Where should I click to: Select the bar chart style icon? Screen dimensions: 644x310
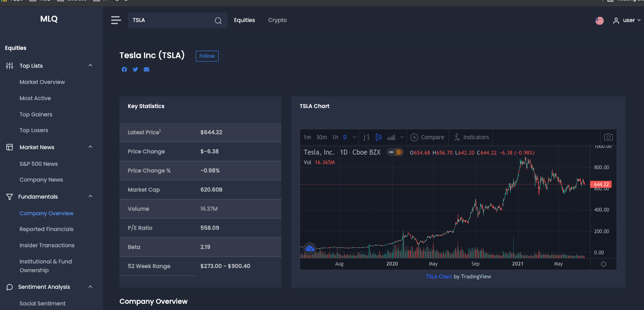[366, 137]
